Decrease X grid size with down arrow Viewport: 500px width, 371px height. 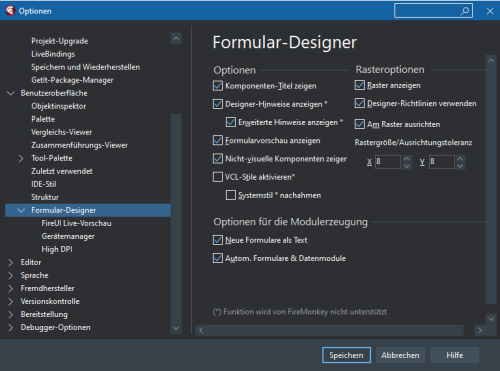[407, 166]
